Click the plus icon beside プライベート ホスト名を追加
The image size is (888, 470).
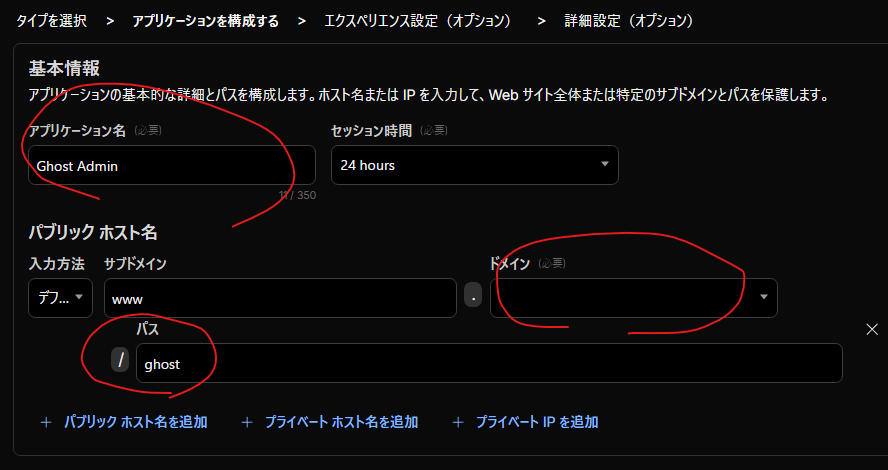(x=247, y=422)
